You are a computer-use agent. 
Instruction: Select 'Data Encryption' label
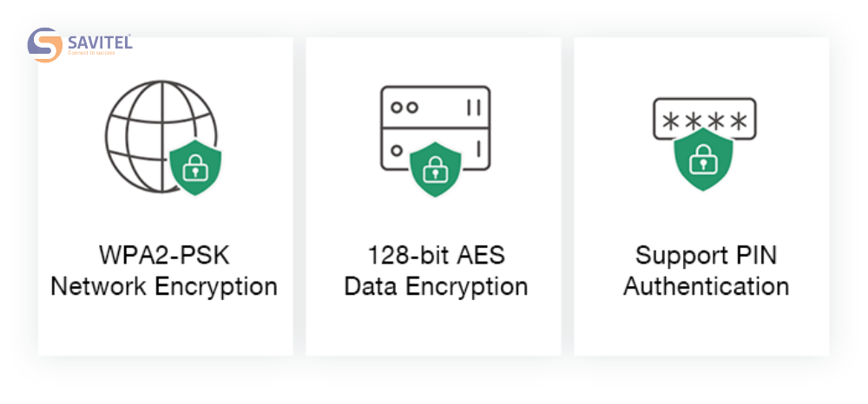pyautogui.click(x=437, y=286)
